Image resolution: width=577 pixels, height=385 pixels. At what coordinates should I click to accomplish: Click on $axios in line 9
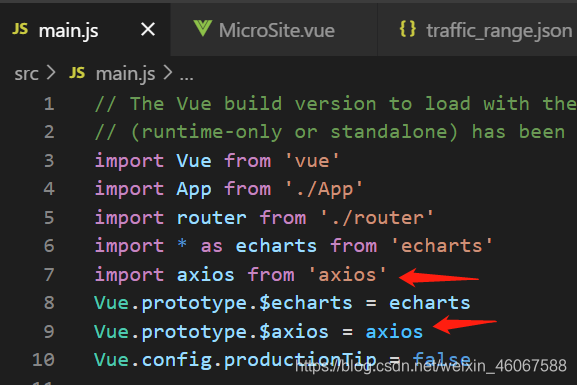pos(294,332)
